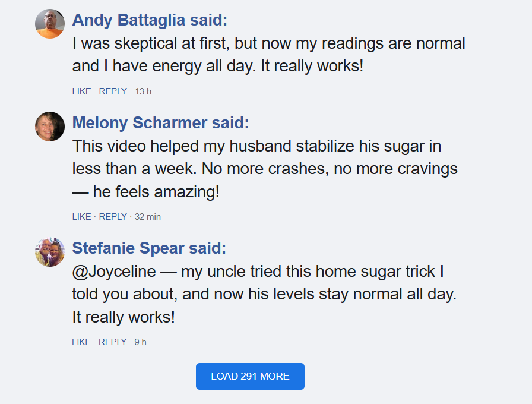
Task: Click the 9 h timestamp
Action: [x=141, y=342]
